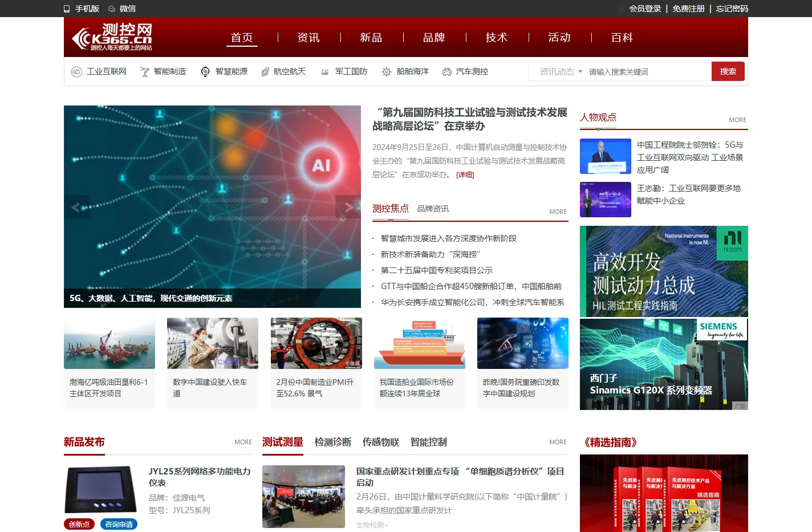This screenshot has height=532, width=812.
Task: Open the NI 高效开发测试动力总成 banner
Action: point(664,271)
